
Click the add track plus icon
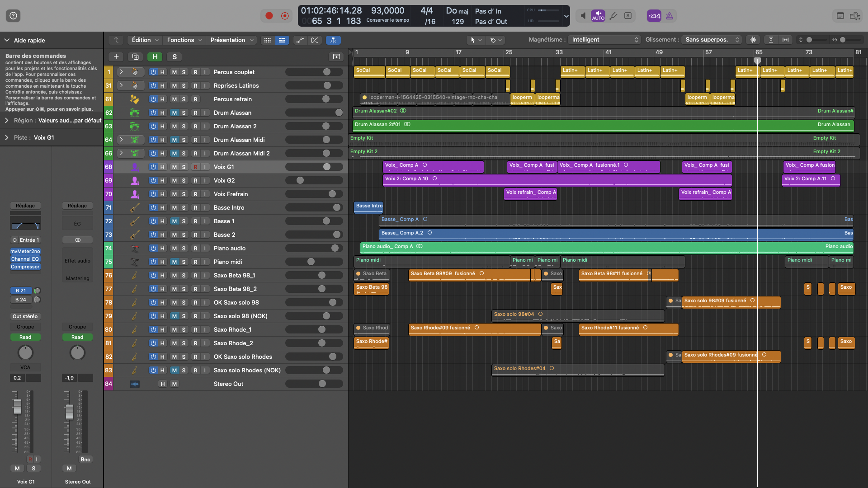(116, 56)
